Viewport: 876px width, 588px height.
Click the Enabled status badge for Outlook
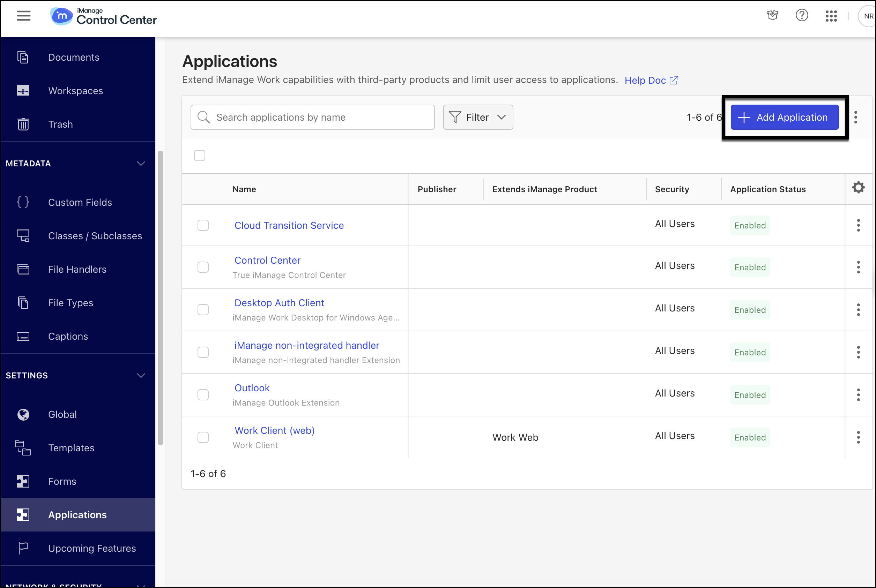[750, 395]
